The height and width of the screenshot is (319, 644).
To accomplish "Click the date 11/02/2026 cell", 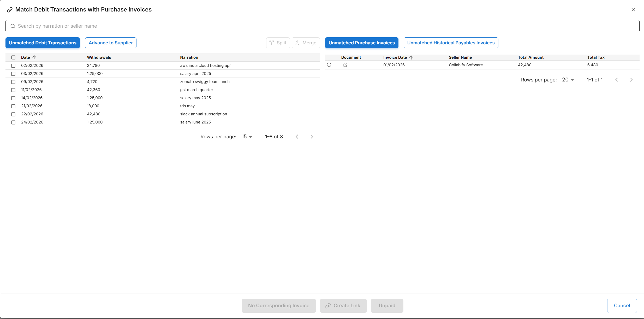I will [31, 90].
